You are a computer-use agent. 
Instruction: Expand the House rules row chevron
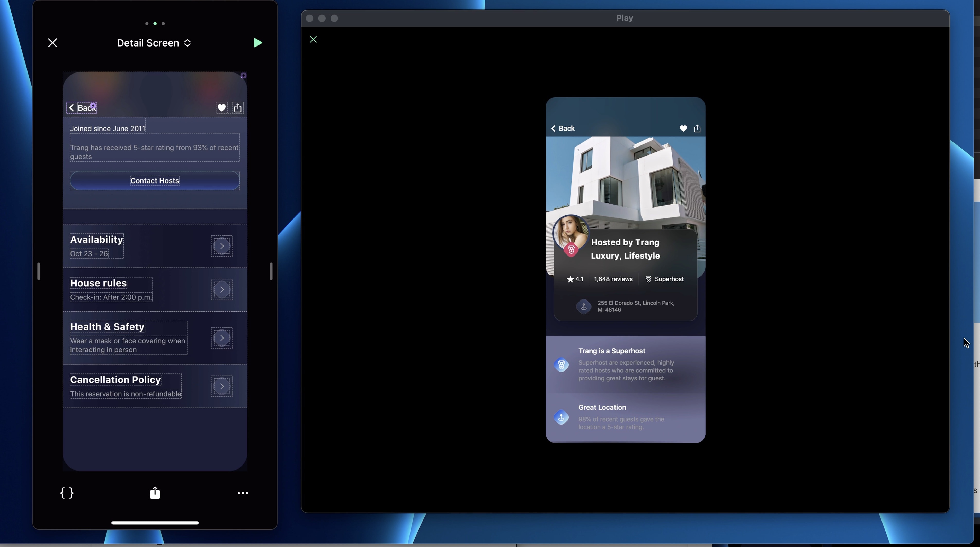(222, 290)
